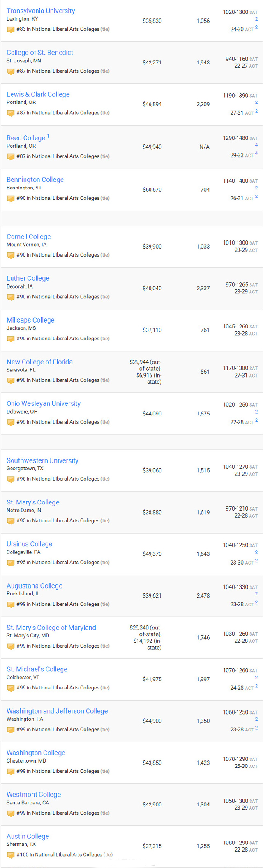Open the Westmont College link
This screenshot has height=868, width=263.
click(34, 795)
